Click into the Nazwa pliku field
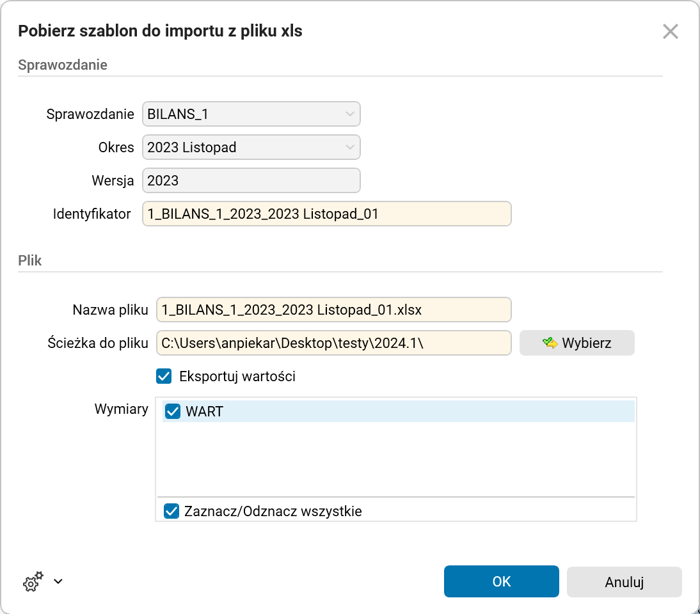The width and height of the screenshot is (700, 614). point(333,310)
